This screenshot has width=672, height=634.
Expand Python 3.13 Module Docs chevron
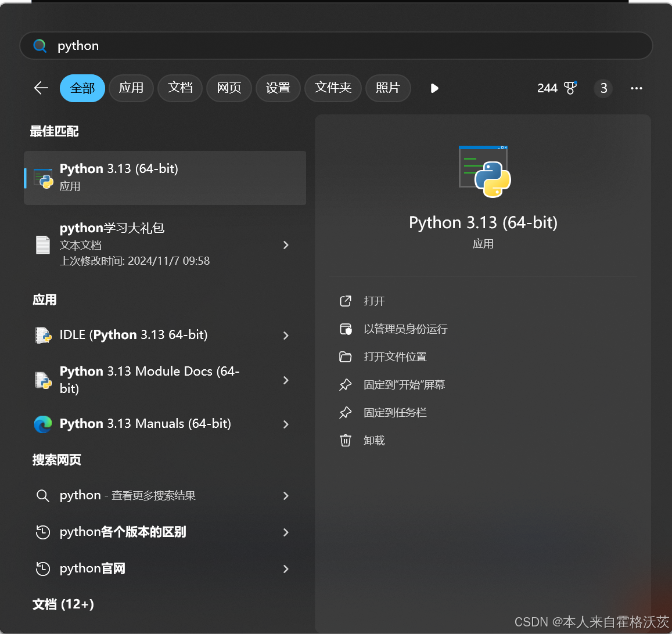click(x=286, y=380)
